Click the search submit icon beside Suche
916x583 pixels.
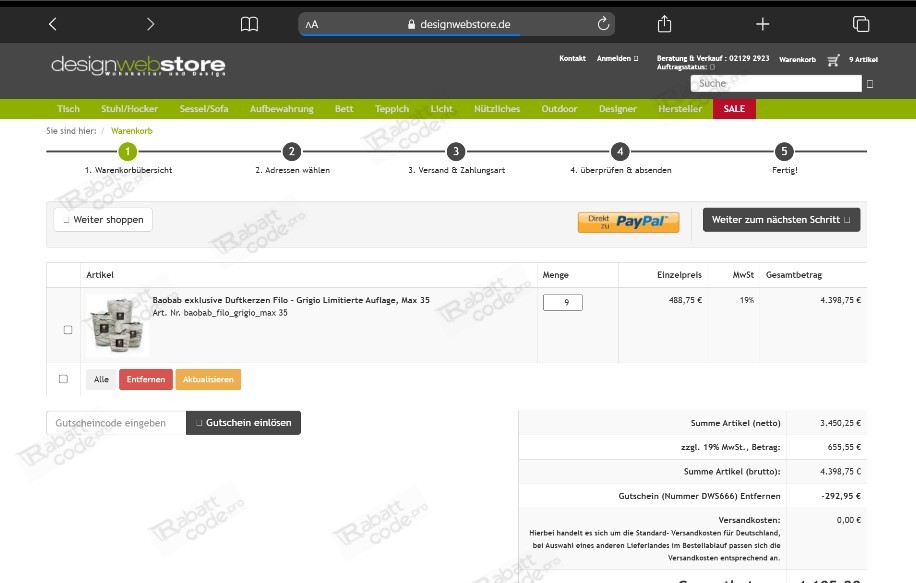870,84
